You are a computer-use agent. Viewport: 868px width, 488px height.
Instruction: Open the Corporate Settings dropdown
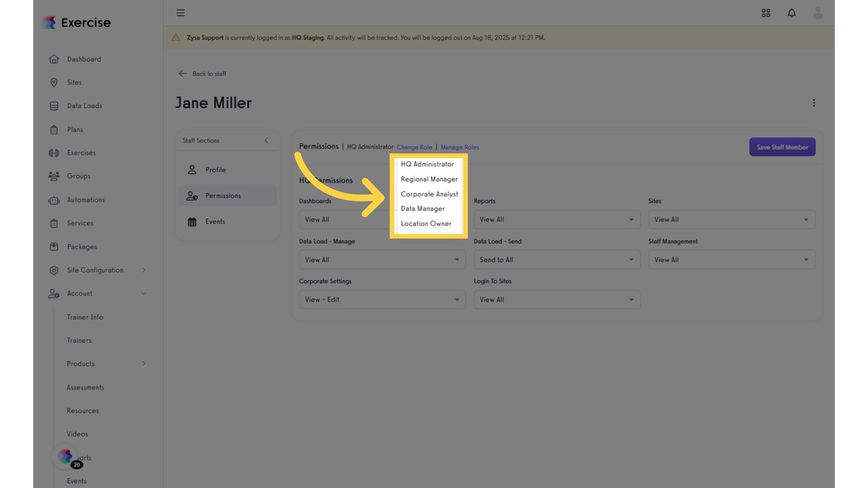[382, 300]
